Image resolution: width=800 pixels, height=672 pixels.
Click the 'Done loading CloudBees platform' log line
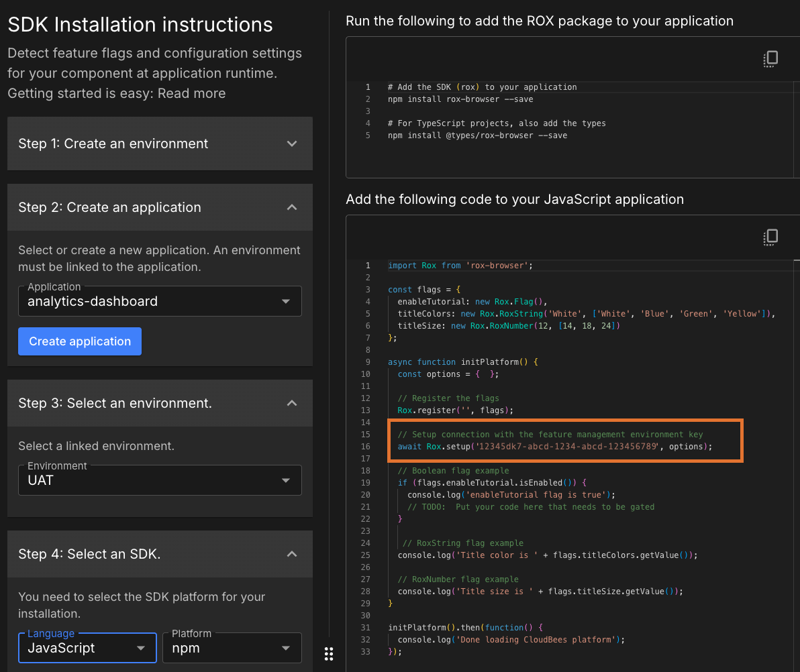(x=511, y=640)
